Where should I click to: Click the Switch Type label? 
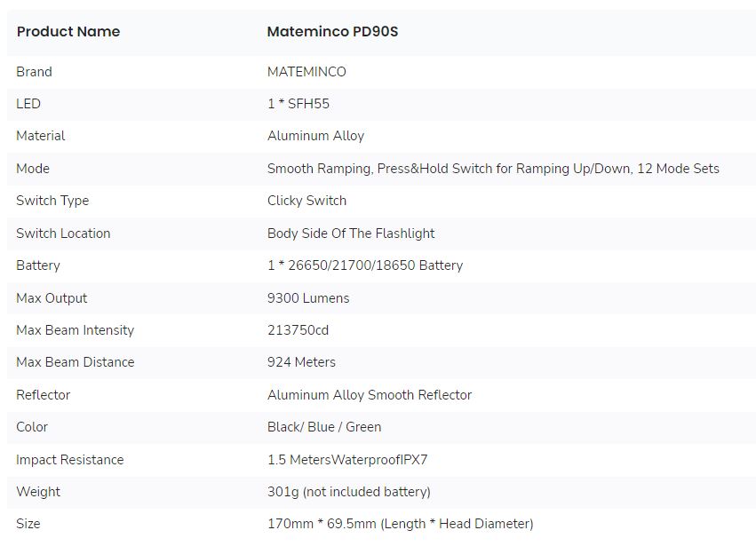pyautogui.click(x=52, y=201)
